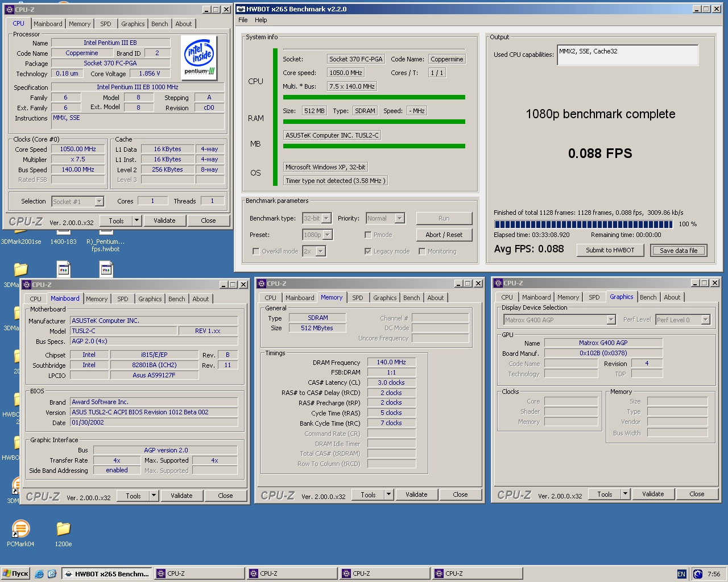Open About tab in CPU-Z Memory window
The image size is (728, 582).
click(x=436, y=298)
